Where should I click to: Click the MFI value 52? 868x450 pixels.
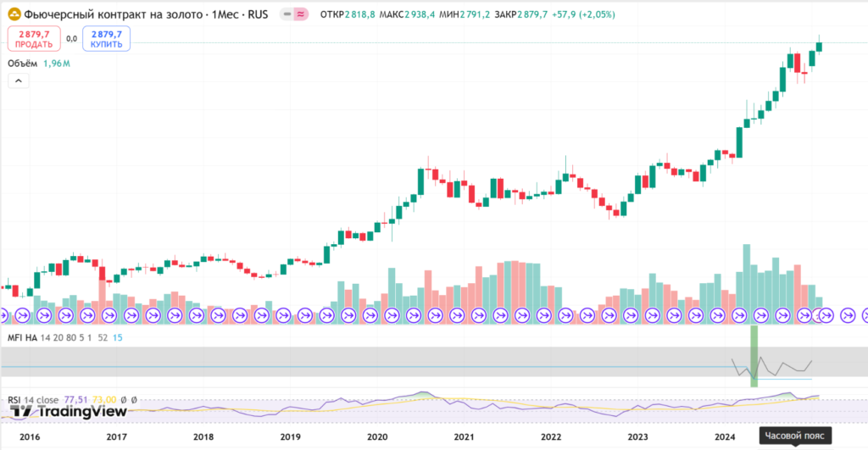pos(103,337)
